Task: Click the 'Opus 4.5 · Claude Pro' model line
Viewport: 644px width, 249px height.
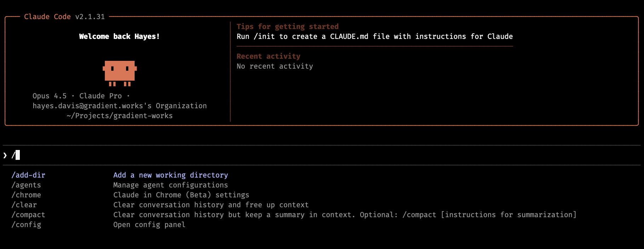Action: click(81, 96)
